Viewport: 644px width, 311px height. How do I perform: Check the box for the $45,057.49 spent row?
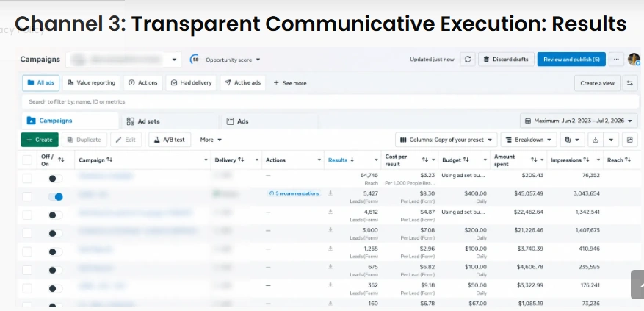pos(27,196)
